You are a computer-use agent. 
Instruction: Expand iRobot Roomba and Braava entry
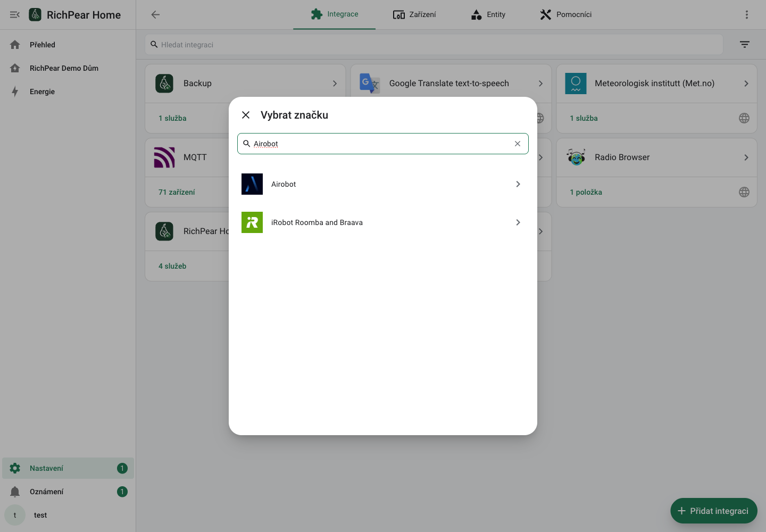click(383, 222)
